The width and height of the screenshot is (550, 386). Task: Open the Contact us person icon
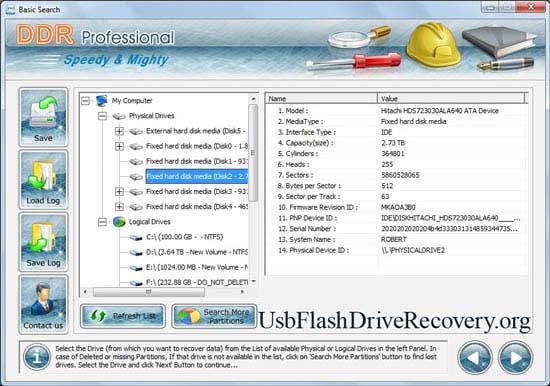(x=43, y=304)
